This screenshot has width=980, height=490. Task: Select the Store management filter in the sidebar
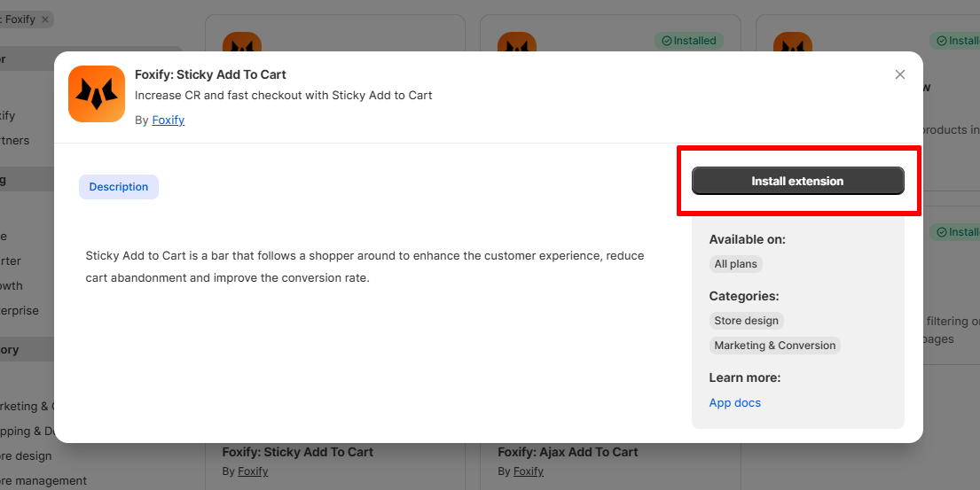click(x=43, y=480)
